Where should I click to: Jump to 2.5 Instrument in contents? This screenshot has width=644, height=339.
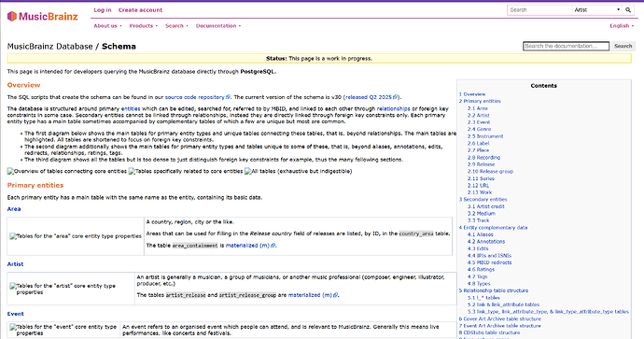click(x=485, y=136)
